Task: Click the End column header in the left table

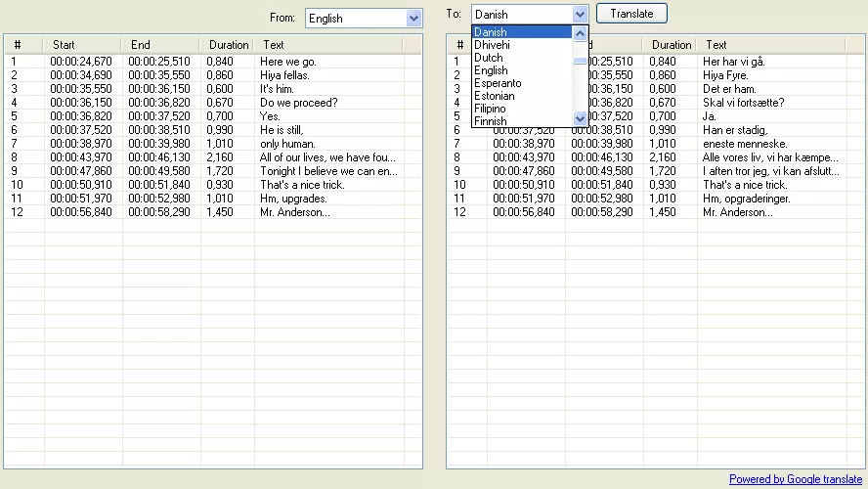Action: coord(141,45)
